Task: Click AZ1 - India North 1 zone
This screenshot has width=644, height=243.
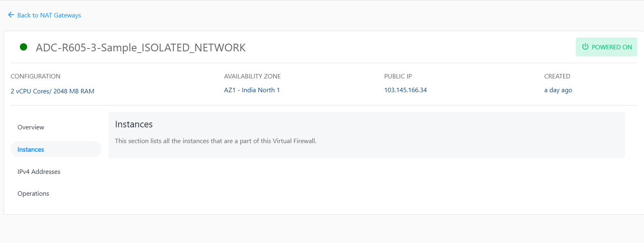Action: (x=252, y=90)
